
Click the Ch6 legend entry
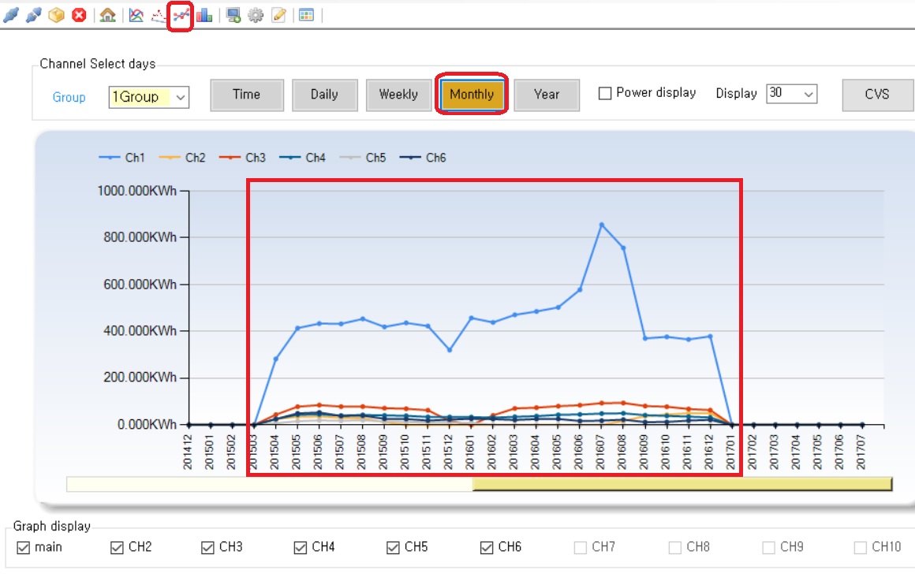pos(423,158)
